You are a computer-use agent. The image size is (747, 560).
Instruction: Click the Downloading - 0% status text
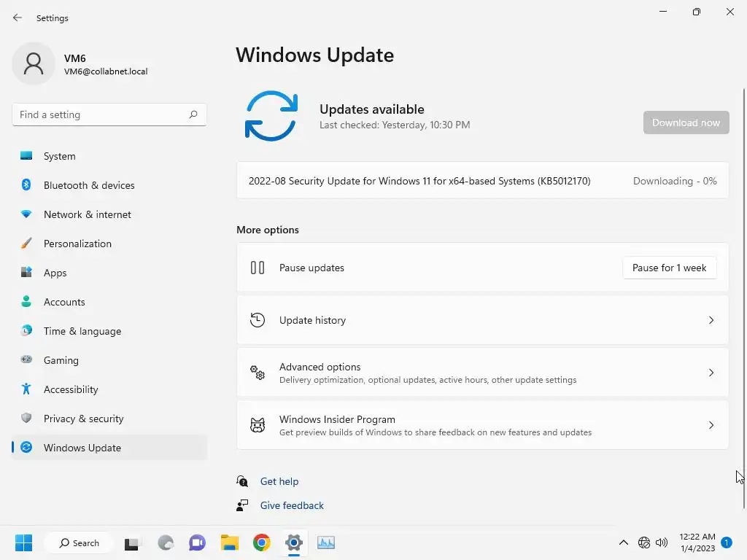pyautogui.click(x=675, y=181)
